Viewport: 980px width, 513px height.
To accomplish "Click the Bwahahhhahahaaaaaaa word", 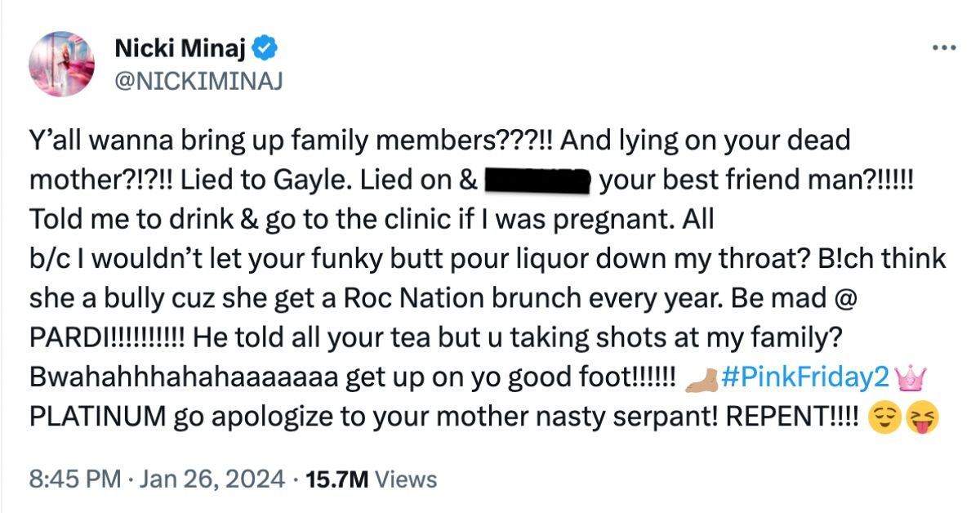I will pos(185,378).
